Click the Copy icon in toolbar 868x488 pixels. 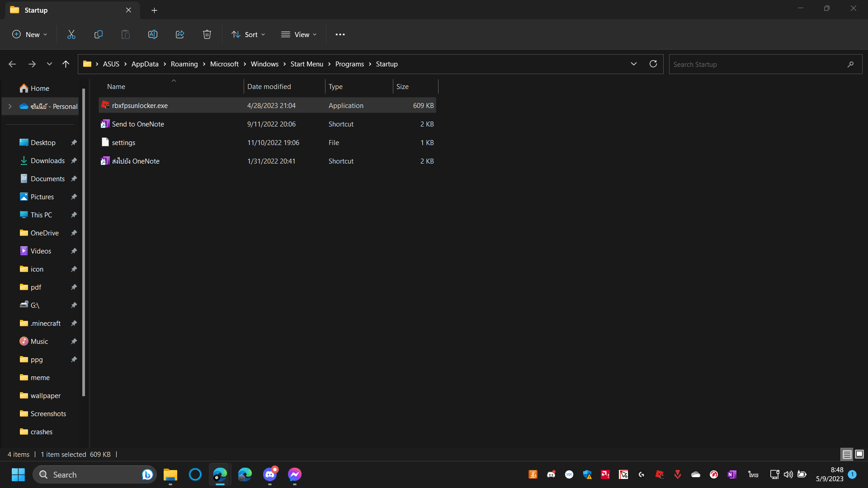click(98, 34)
